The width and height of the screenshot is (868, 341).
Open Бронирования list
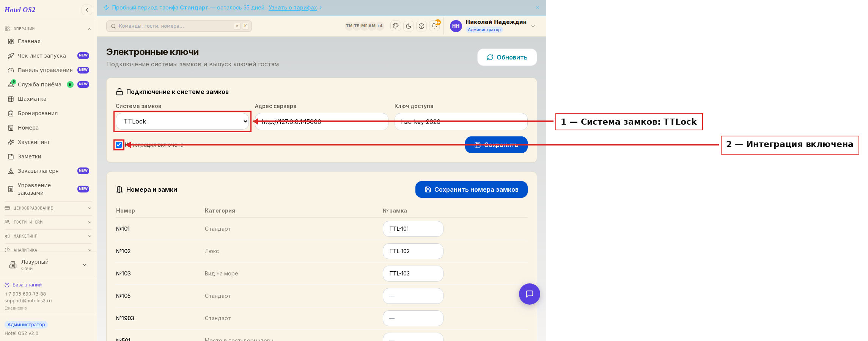pos(48,113)
